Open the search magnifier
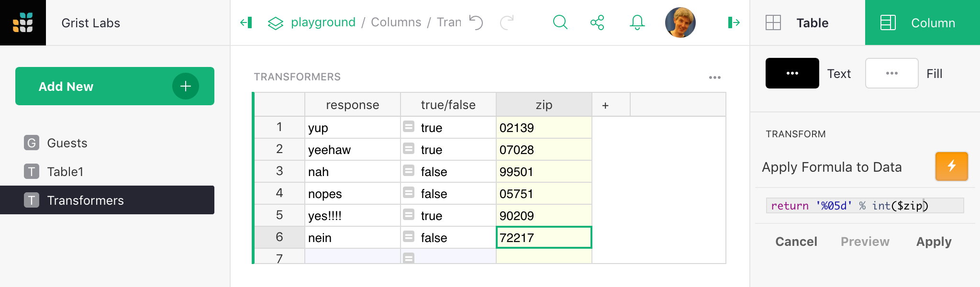The height and width of the screenshot is (287, 980). tap(560, 22)
